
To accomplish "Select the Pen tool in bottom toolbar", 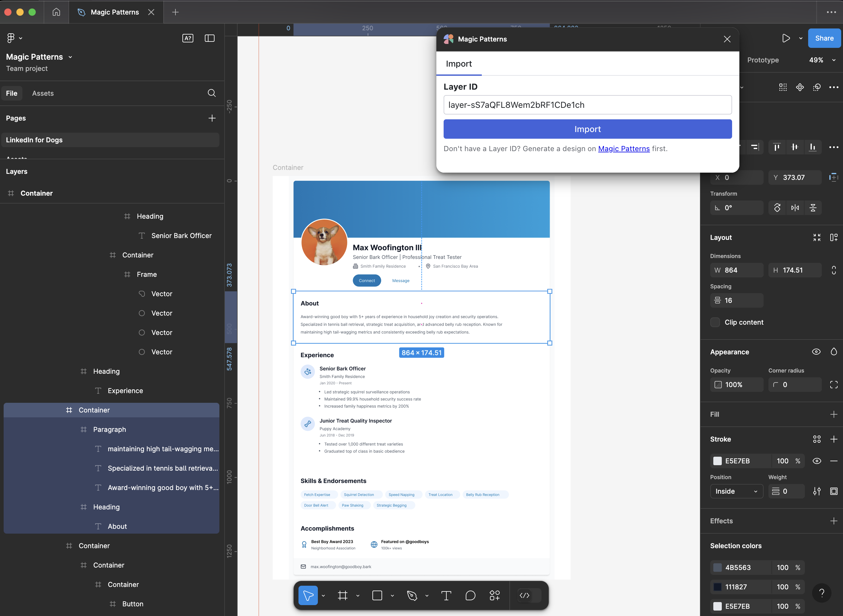I will (x=412, y=595).
